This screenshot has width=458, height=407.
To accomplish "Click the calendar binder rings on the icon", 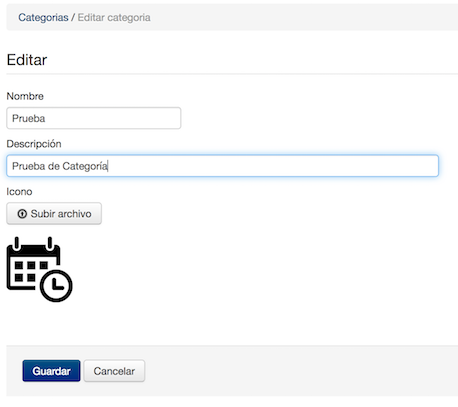I will point(33,244).
